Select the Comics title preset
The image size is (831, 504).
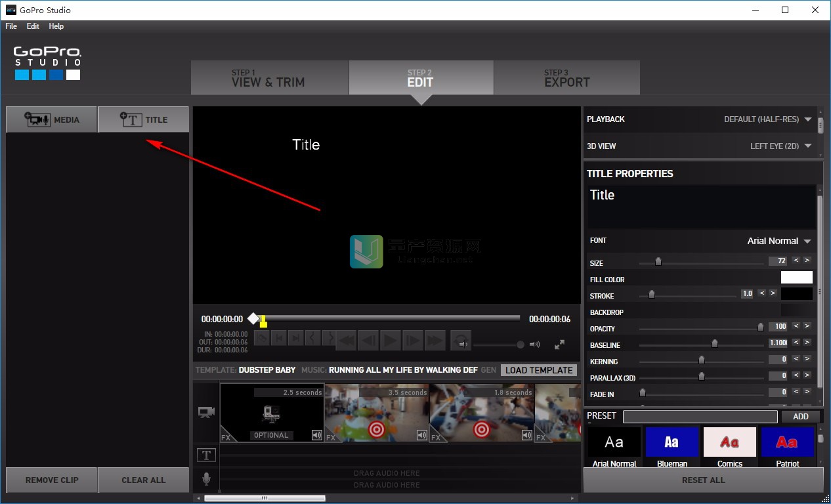click(729, 448)
